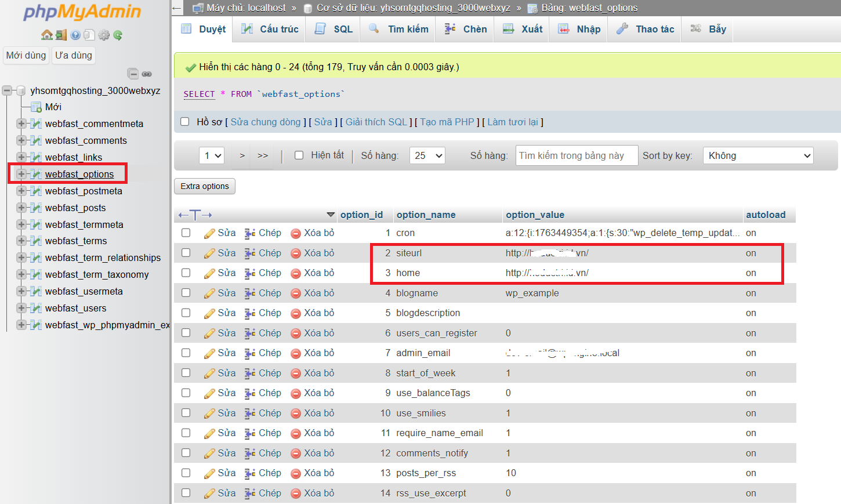Viewport: 841px width, 504px height.
Task: Click the table icon in Bảng breadcrumb
Action: [532, 8]
